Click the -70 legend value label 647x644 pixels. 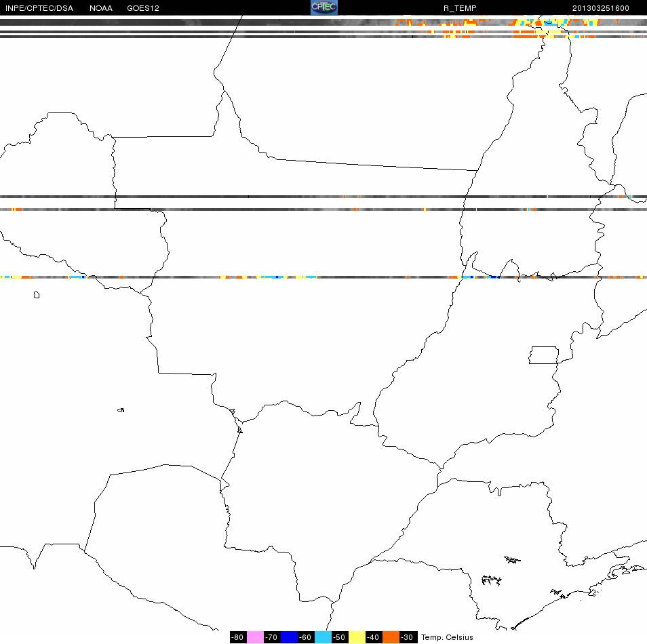click(x=271, y=637)
